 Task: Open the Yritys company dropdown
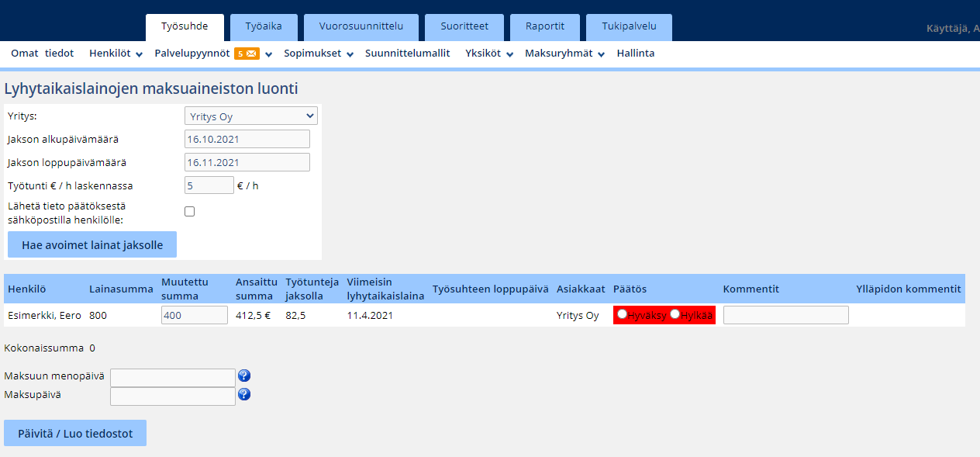[251, 116]
